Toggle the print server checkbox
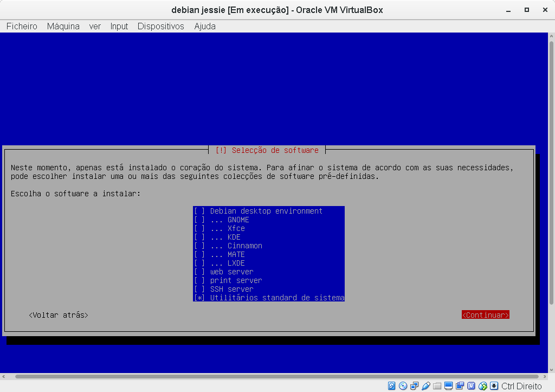The image size is (555, 392). (x=199, y=280)
